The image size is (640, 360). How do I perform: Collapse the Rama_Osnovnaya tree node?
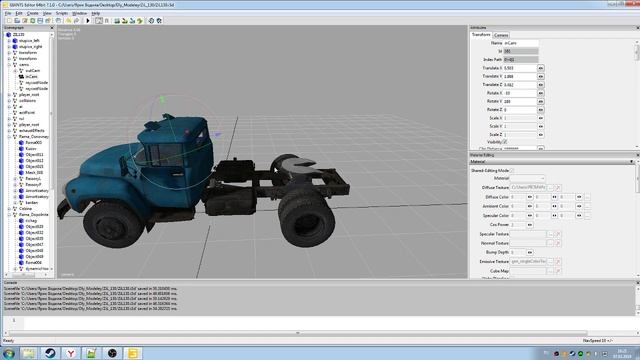[9, 137]
